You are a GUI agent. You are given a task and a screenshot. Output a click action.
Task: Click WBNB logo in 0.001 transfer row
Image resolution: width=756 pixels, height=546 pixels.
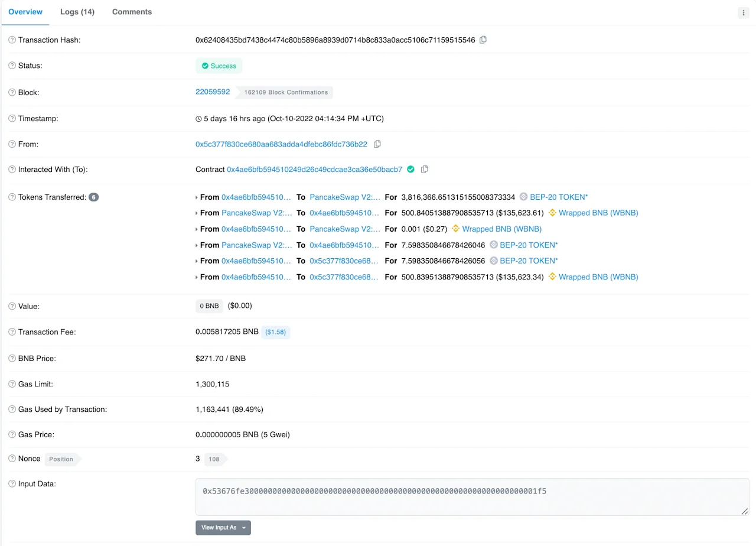click(455, 229)
